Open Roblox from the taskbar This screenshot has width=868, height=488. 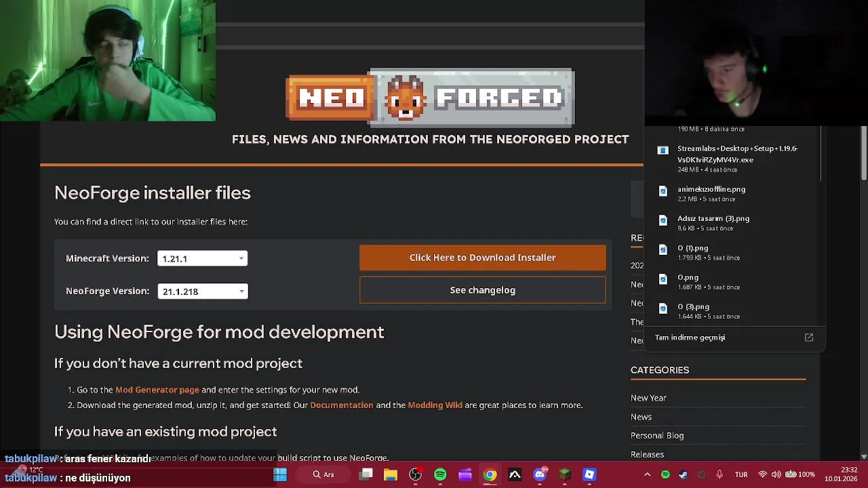tap(589, 474)
